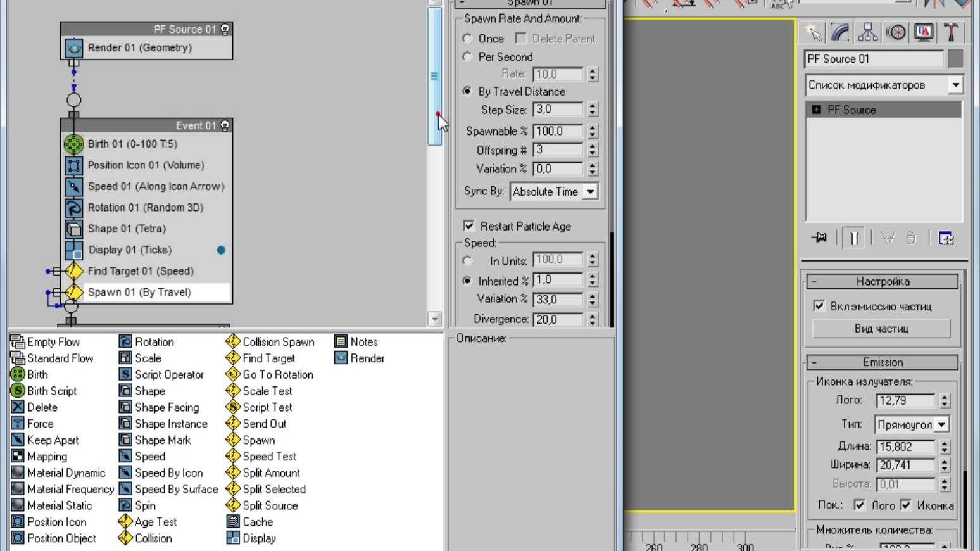This screenshot has height=551, width=980.
Task: Click the Spawnable % value field
Action: click(x=558, y=131)
